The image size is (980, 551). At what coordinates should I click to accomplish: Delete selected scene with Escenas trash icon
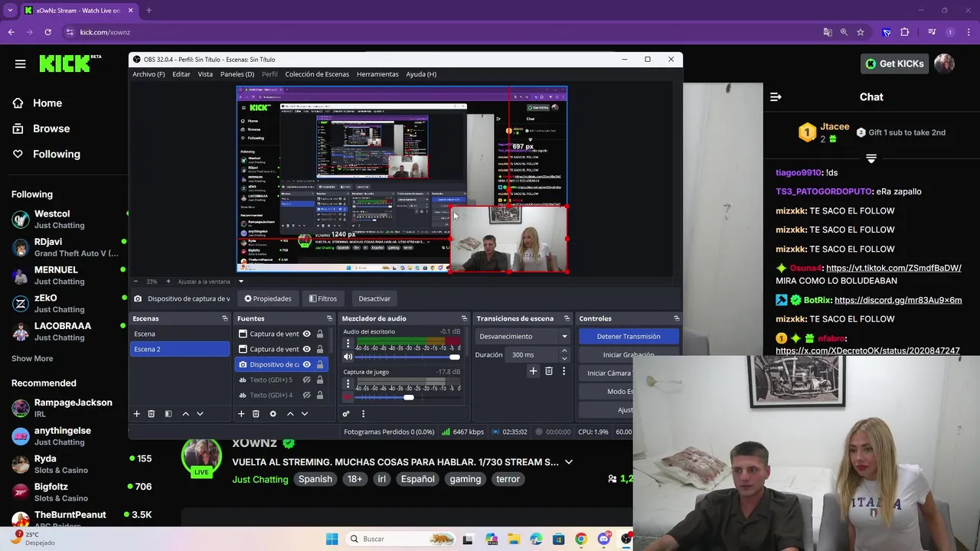point(151,414)
